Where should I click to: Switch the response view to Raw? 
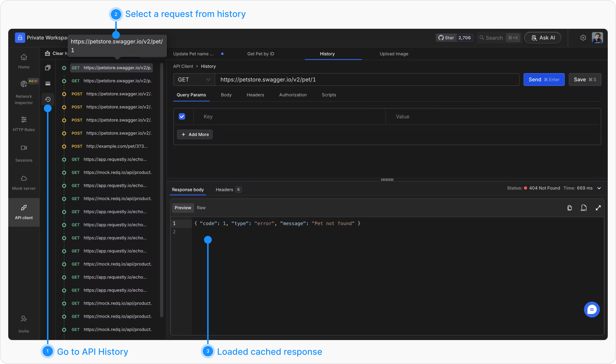tap(201, 208)
